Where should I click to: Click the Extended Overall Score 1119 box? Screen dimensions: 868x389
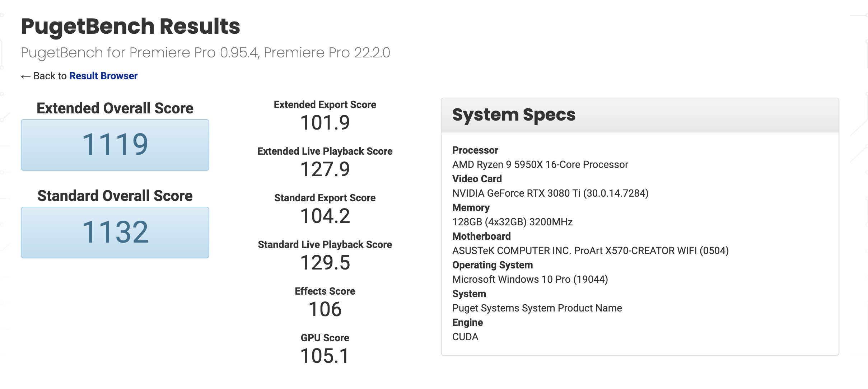click(115, 145)
